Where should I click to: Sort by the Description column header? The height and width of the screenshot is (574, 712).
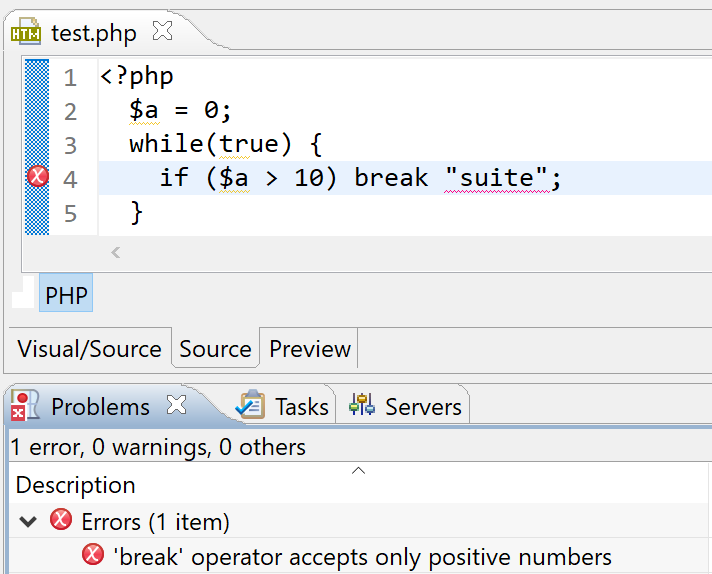click(76, 485)
